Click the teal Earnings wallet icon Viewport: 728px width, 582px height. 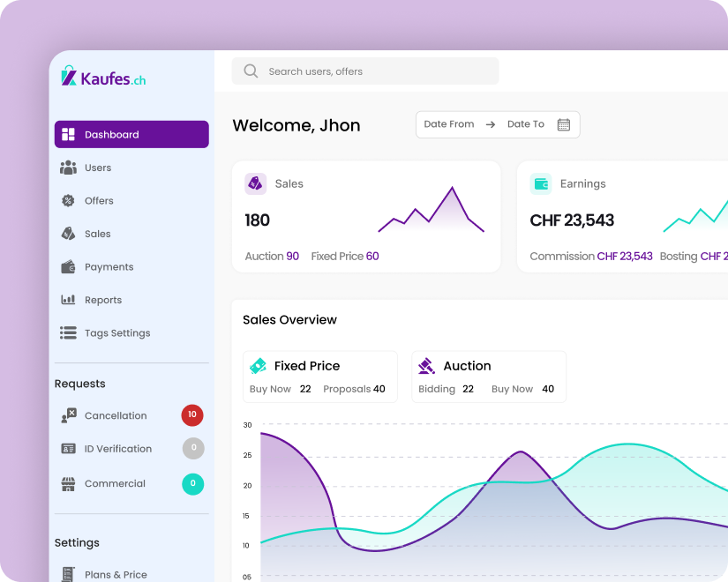pos(541,183)
